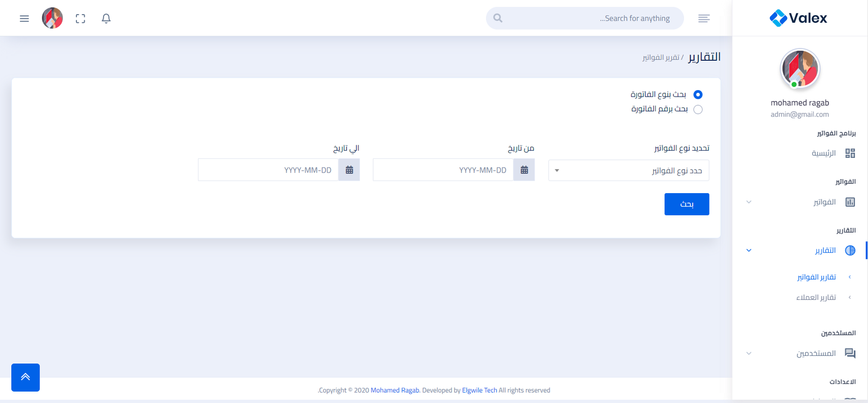This screenshot has width=868, height=403.
Task: Select بحث بنوع الفاتورة radio button
Action: (x=698, y=94)
